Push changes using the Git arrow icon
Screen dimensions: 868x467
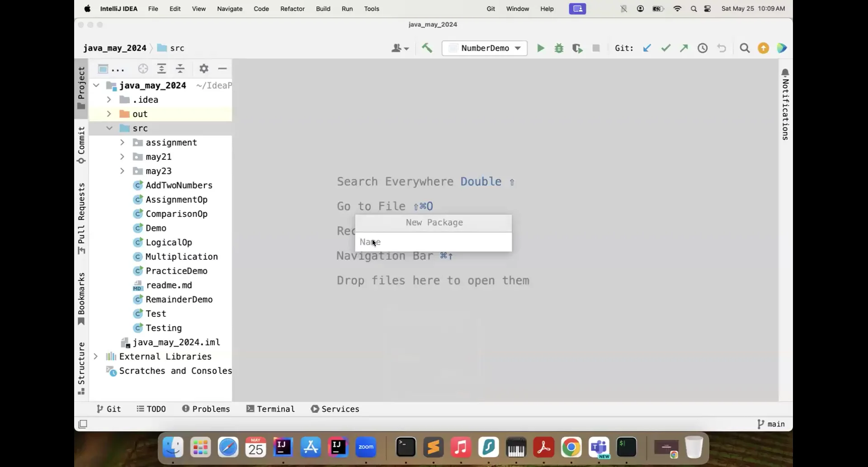(683, 48)
